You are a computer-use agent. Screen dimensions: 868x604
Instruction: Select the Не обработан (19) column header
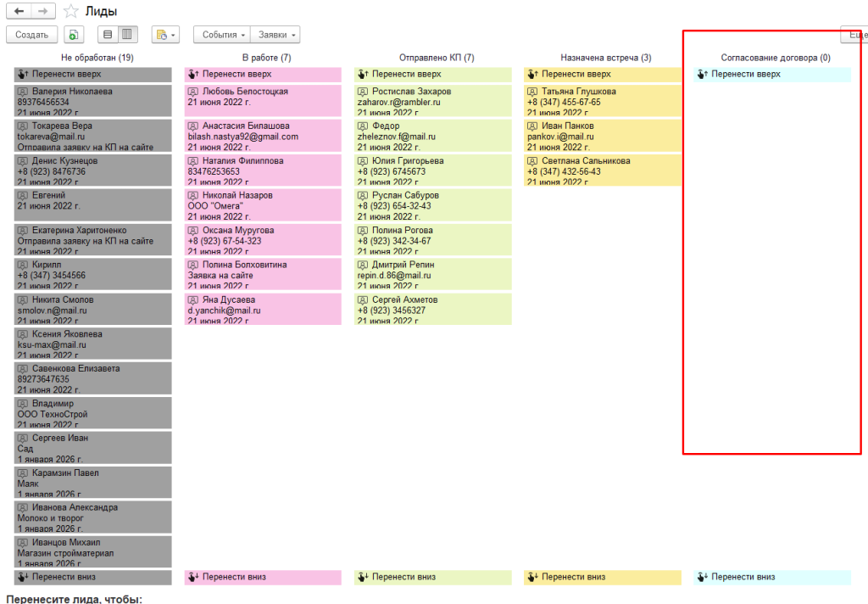pos(97,58)
